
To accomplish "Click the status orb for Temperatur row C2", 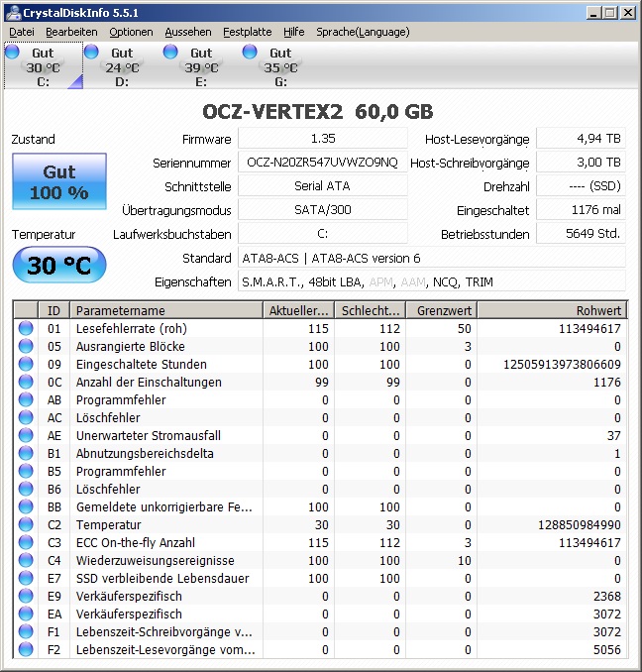I will [x=26, y=525].
